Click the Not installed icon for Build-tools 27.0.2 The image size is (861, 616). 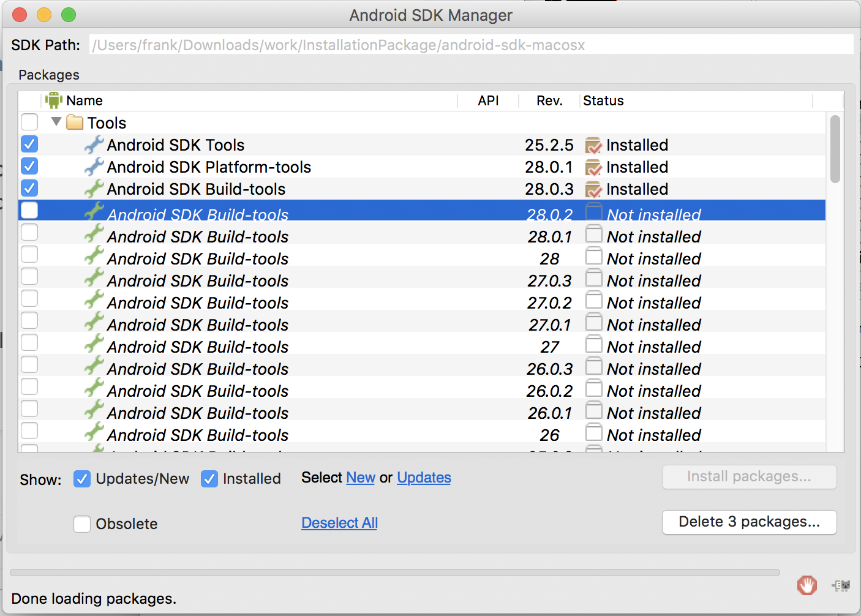click(x=593, y=300)
